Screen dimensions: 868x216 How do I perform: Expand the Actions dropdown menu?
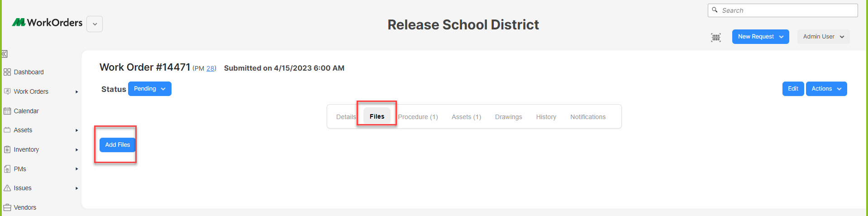[826, 89]
